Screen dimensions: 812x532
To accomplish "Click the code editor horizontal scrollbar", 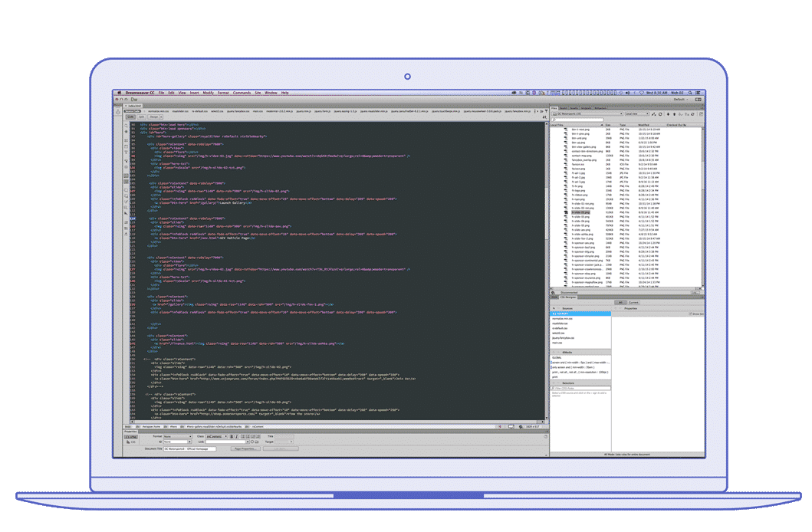I will [x=337, y=422].
